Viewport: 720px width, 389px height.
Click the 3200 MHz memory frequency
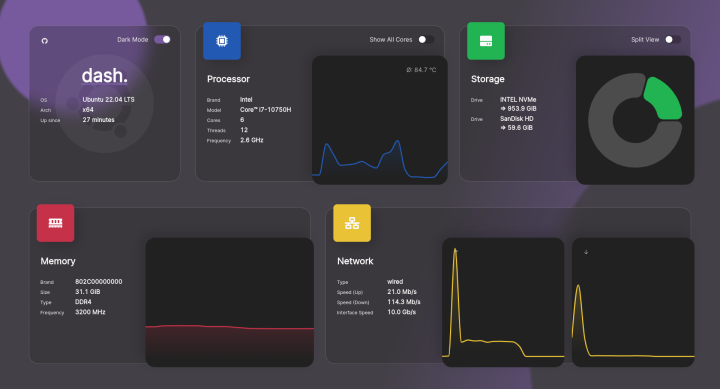[90, 312]
